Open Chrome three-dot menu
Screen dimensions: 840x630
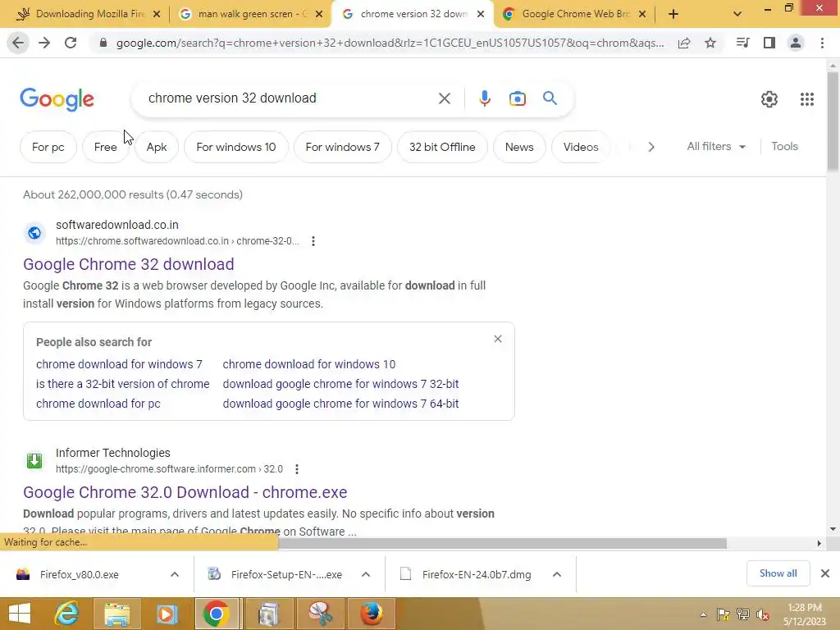[x=822, y=43]
